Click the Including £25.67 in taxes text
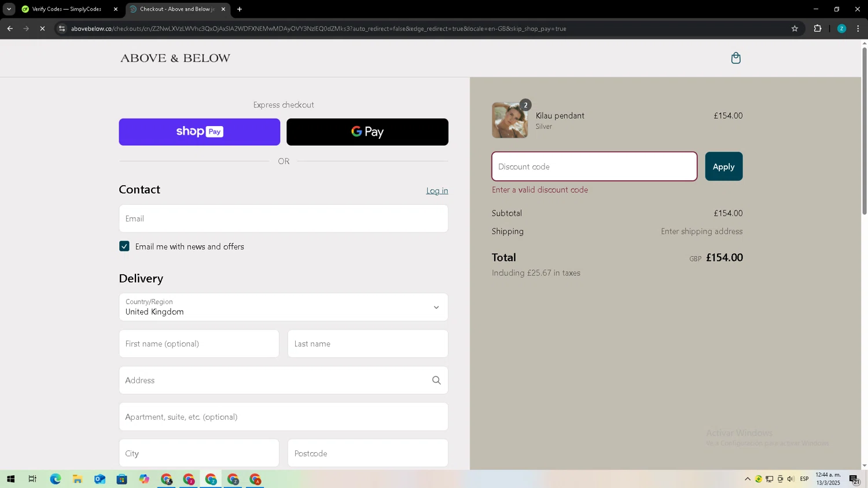The image size is (868, 488). [536, 273]
